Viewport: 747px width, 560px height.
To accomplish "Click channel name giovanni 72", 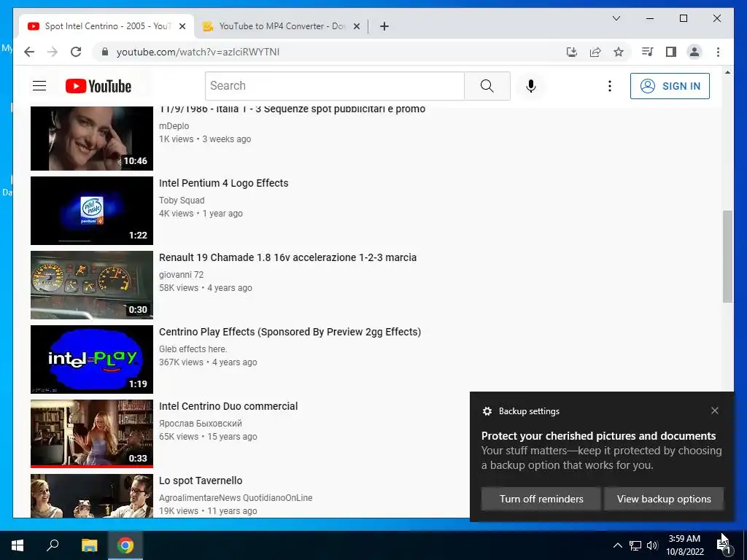I will tap(181, 275).
